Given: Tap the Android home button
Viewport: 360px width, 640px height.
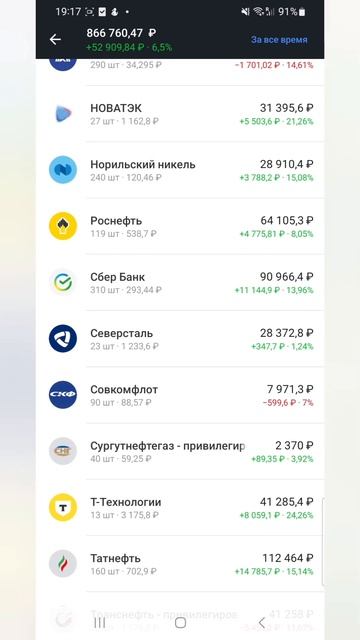Looking at the screenshot, I should click(x=180, y=622).
